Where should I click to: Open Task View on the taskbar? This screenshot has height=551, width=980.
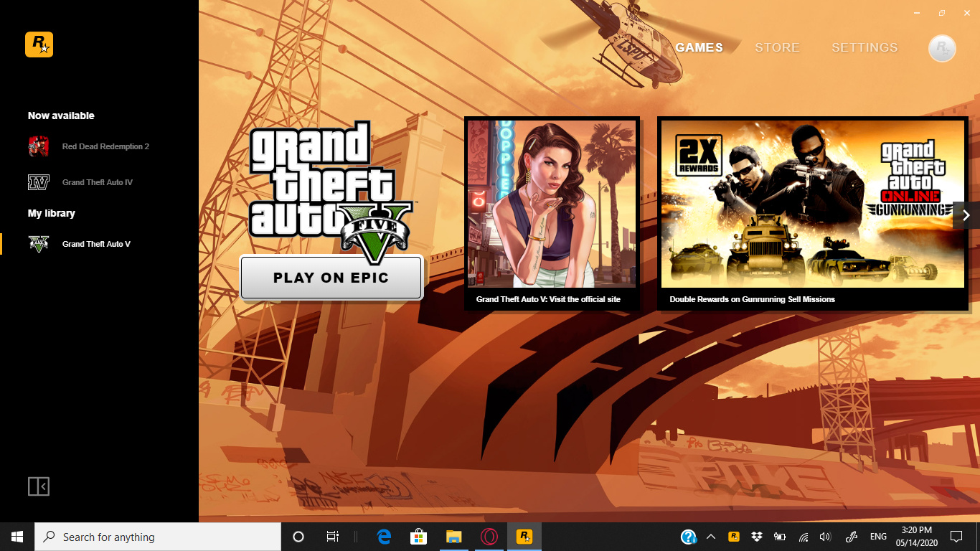[x=332, y=537]
